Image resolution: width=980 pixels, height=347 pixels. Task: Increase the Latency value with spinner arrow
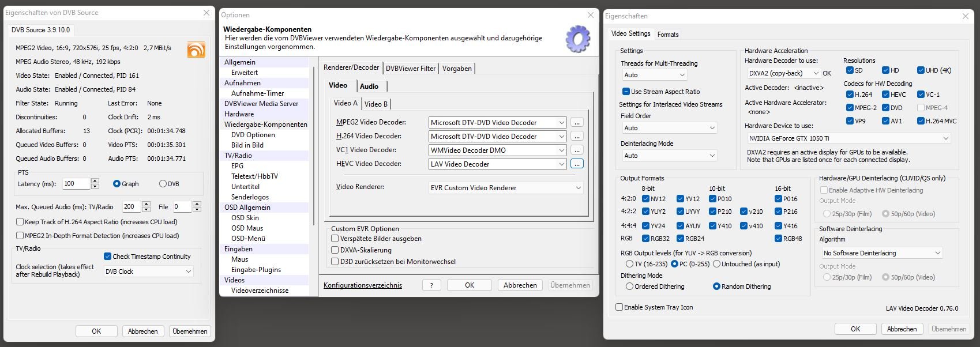[95, 181]
